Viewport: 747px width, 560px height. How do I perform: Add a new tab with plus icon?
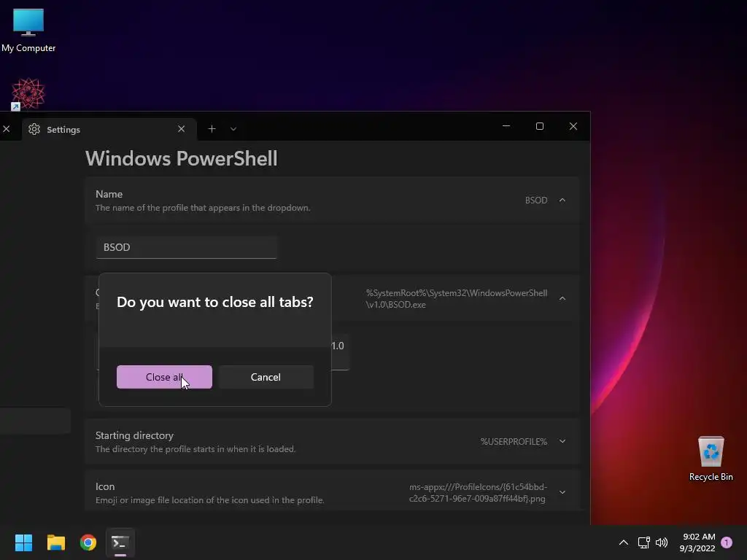212,128
